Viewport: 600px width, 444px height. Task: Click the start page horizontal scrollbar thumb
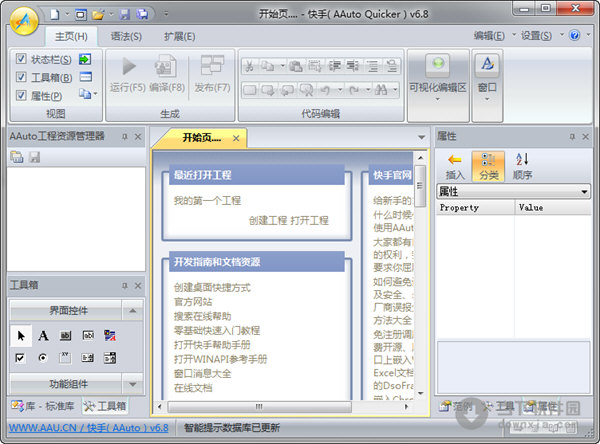click(259, 406)
